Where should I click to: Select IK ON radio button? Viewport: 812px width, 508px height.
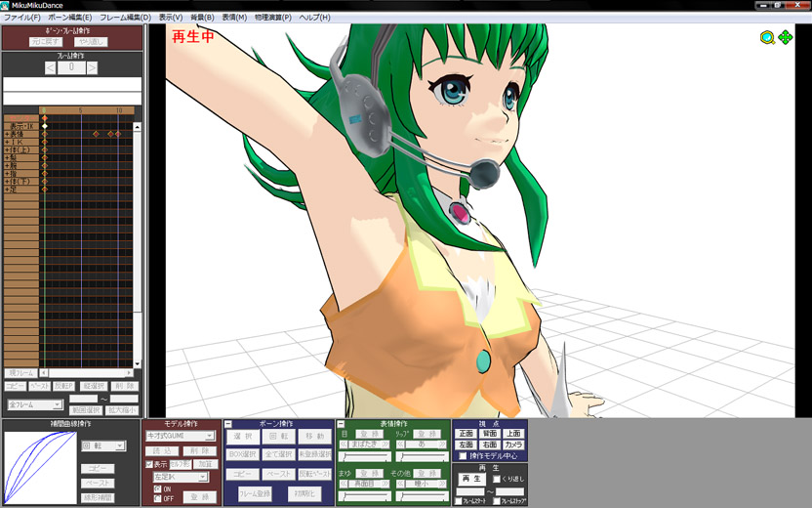[157, 488]
